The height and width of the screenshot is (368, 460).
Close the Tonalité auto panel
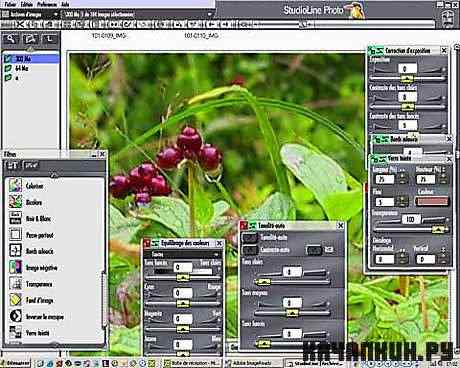(x=340, y=226)
